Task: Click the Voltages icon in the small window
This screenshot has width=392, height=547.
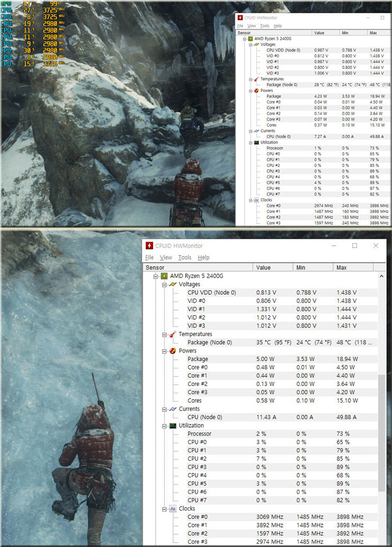Action: tap(256, 45)
